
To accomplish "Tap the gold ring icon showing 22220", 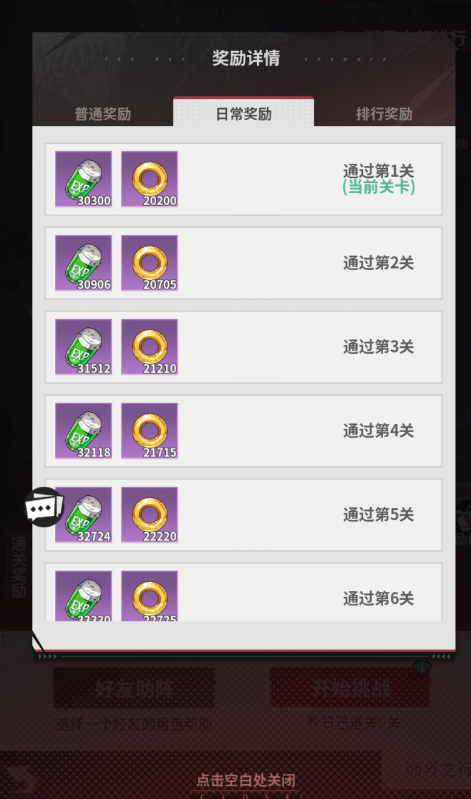I will tap(149, 515).
